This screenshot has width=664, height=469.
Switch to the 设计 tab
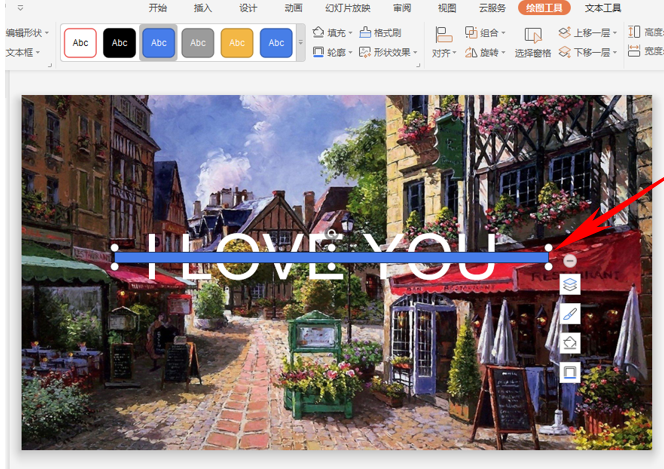point(248,8)
